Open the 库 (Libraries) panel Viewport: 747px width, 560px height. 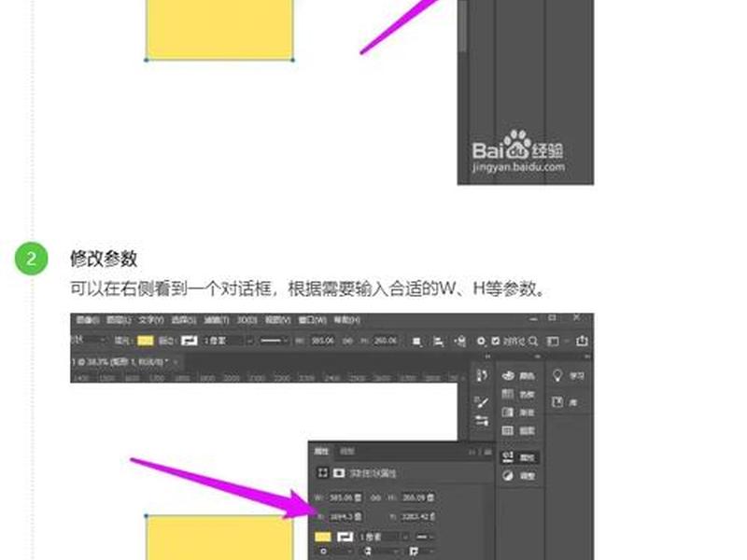pos(565,402)
